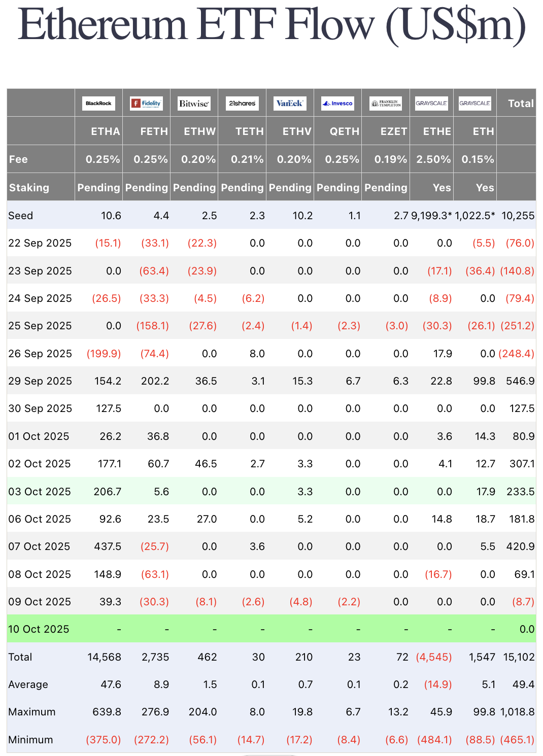Click the 546.9 total for 29 Sep
Screen dimensions: 543x756
tap(520, 381)
